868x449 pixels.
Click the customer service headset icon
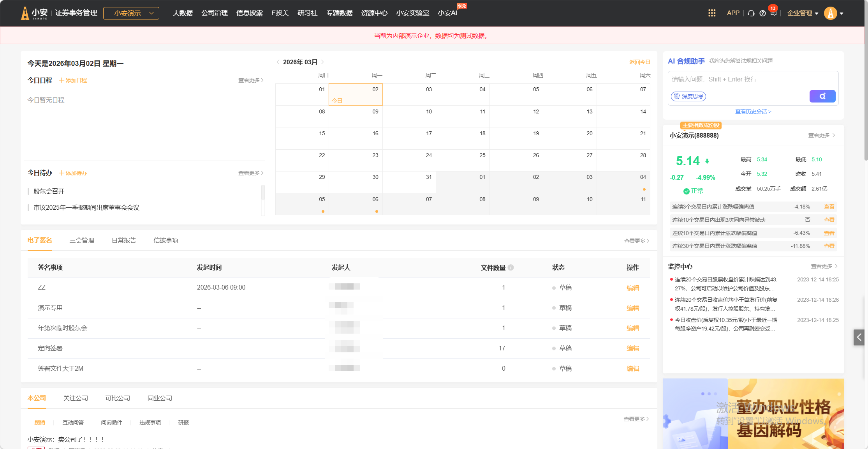pos(751,13)
